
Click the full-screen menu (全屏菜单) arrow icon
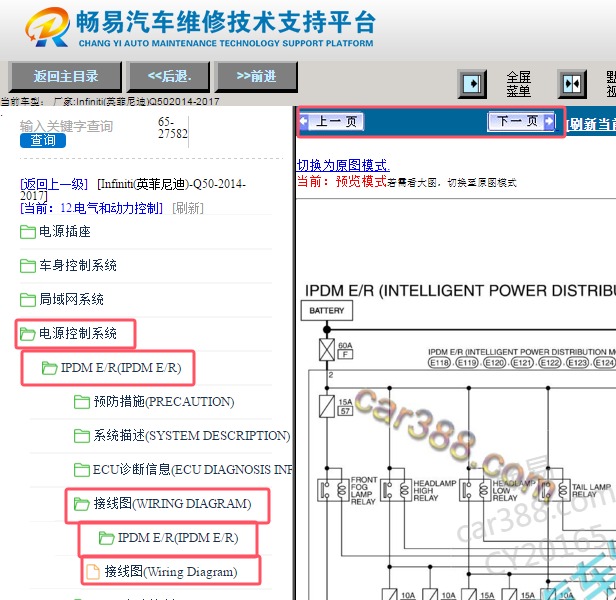pos(472,83)
